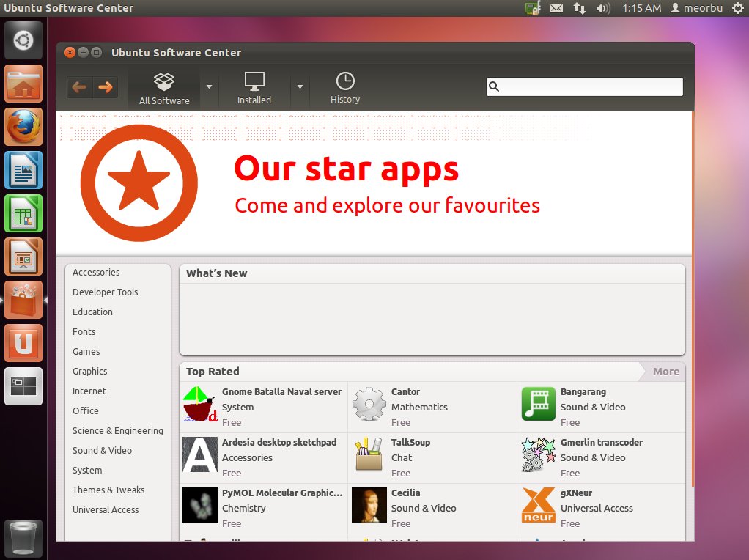Browse the Games category

(x=86, y=352)
